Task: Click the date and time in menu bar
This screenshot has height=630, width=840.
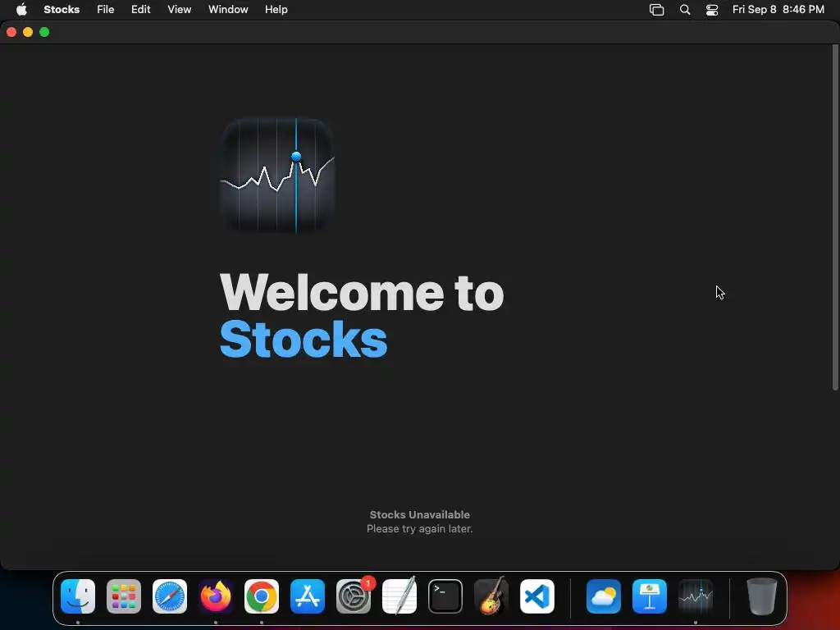Action: point(778,10)
